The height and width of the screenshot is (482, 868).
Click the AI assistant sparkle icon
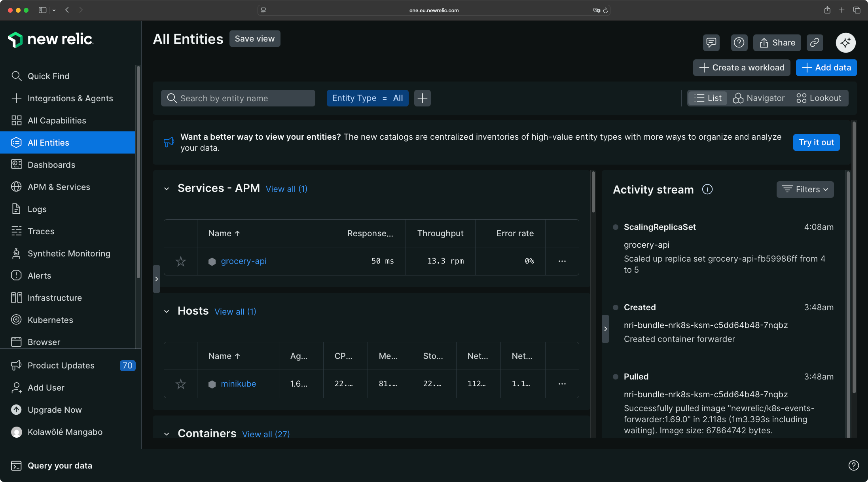point(845,42)
